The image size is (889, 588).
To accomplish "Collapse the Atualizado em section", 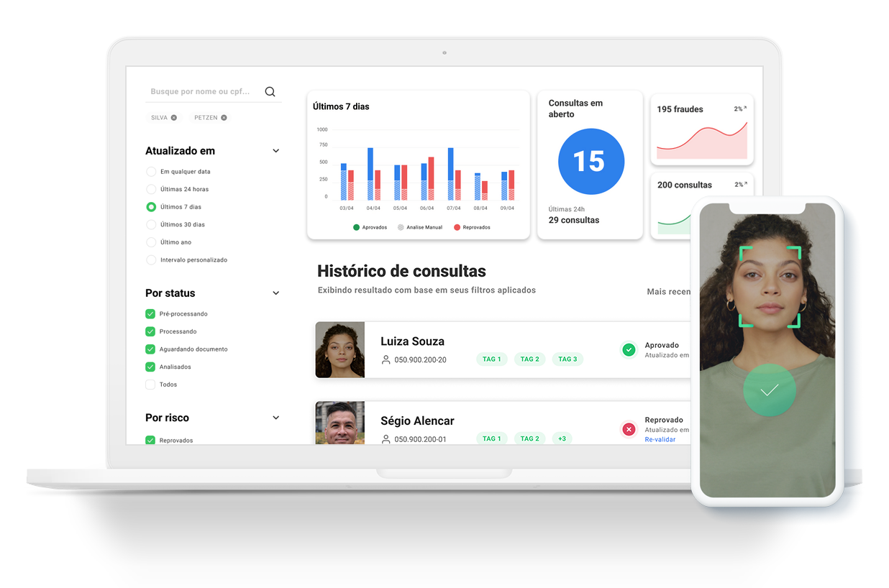I will [x=276, y=151].
